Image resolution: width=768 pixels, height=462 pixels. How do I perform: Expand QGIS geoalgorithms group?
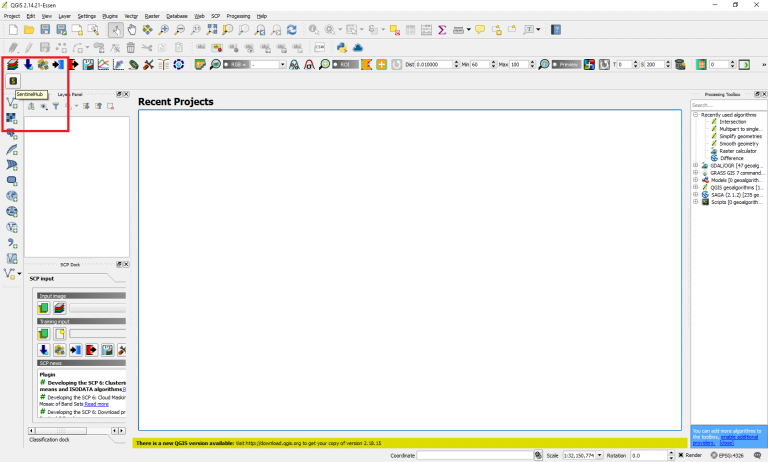point(696,187)
